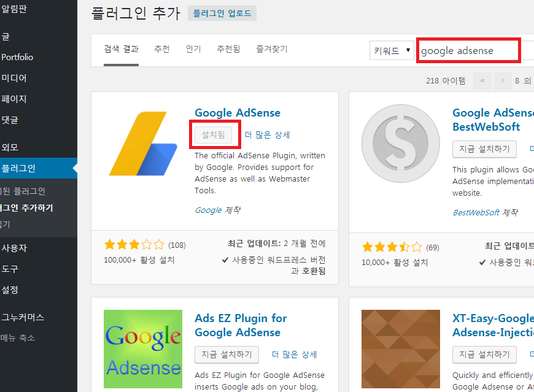Go to previous page of results

click(x=503, y=81)
